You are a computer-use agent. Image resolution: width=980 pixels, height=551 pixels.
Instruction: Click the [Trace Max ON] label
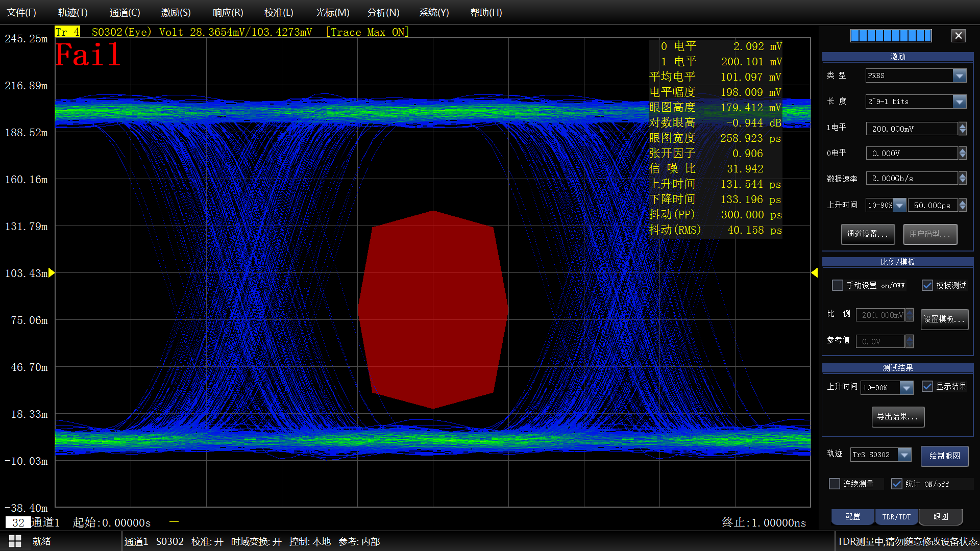(x=367, y=32)
